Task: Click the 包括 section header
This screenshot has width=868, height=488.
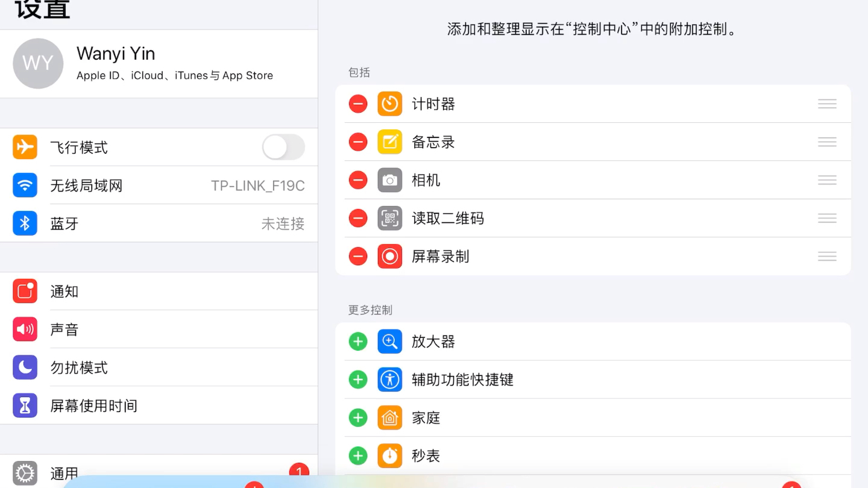Action: pyautogui.click(x=359, y=72)
